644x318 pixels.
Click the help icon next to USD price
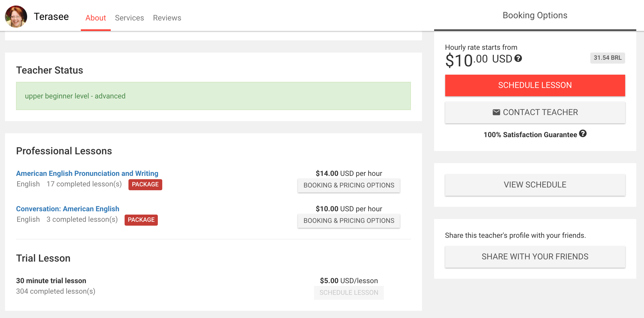(x=518, y=58)
